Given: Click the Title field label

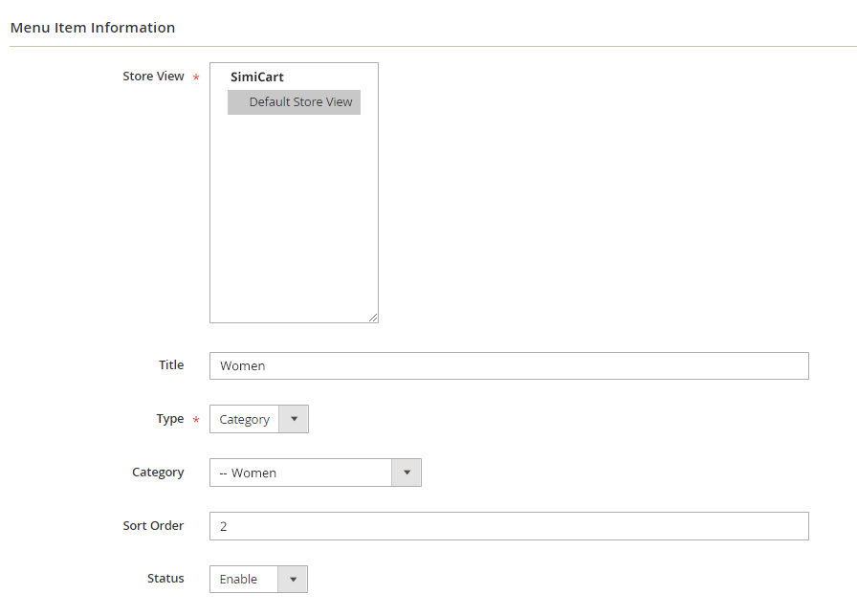Looking at the screenshot, I should (x=171, y=365).
